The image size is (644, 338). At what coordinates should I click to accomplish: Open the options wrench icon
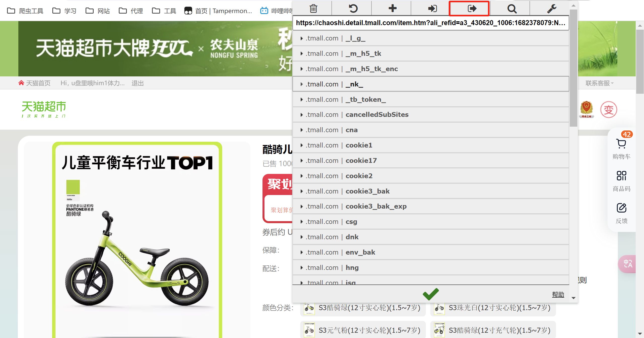[552, 9]
